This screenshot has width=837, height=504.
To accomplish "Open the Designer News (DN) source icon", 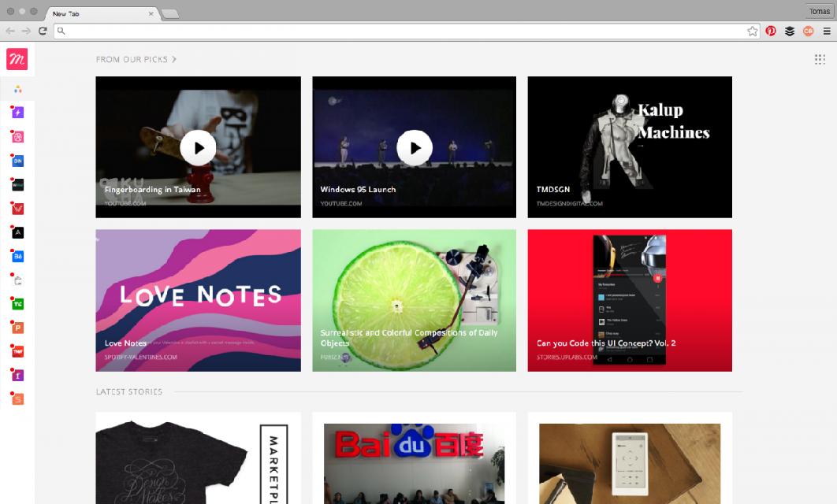I will [x=17, y=160].
